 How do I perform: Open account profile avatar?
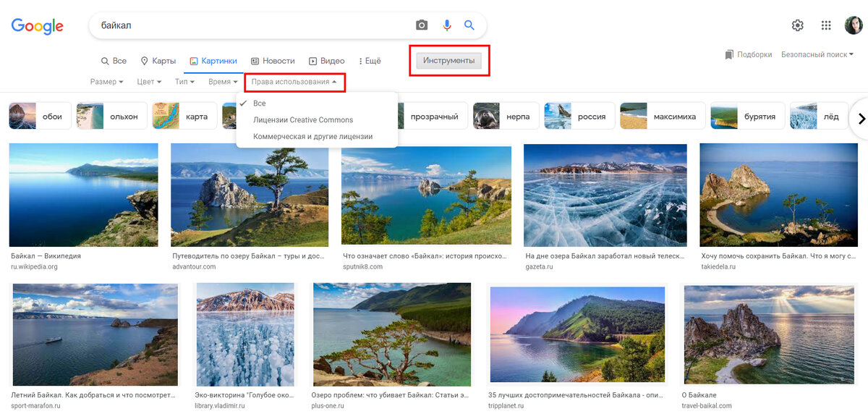click(854, 25)
